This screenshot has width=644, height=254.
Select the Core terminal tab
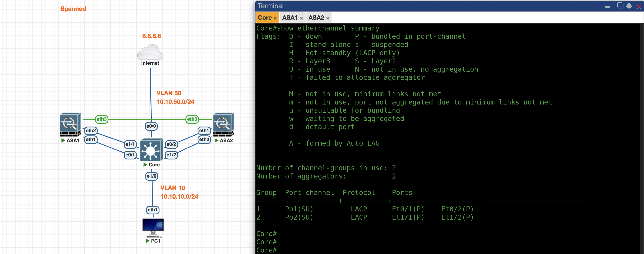264,18
